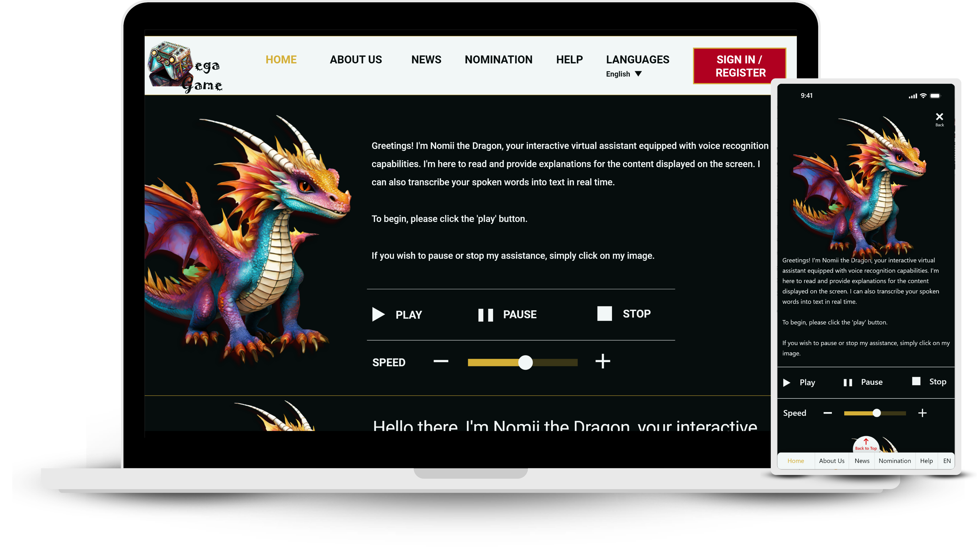Open the HOME menu on laptop site

(281, 60)
